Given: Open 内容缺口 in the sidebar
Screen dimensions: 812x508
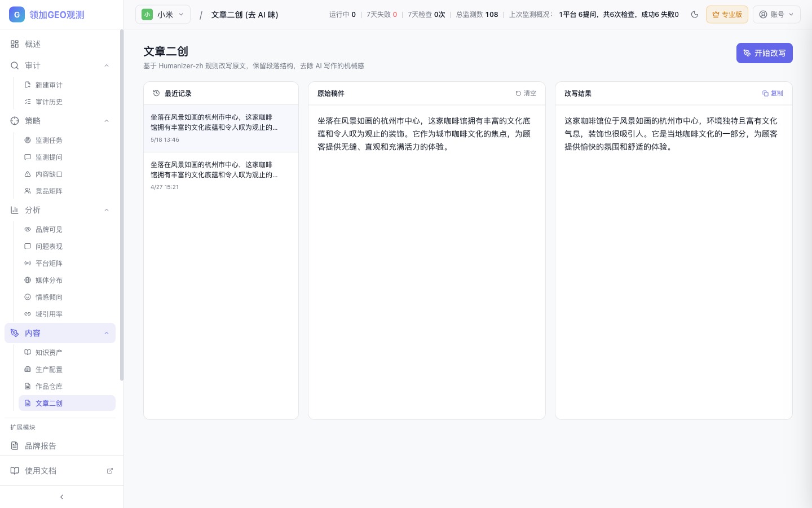Looking at the screenshot, I should click(67, 174).
